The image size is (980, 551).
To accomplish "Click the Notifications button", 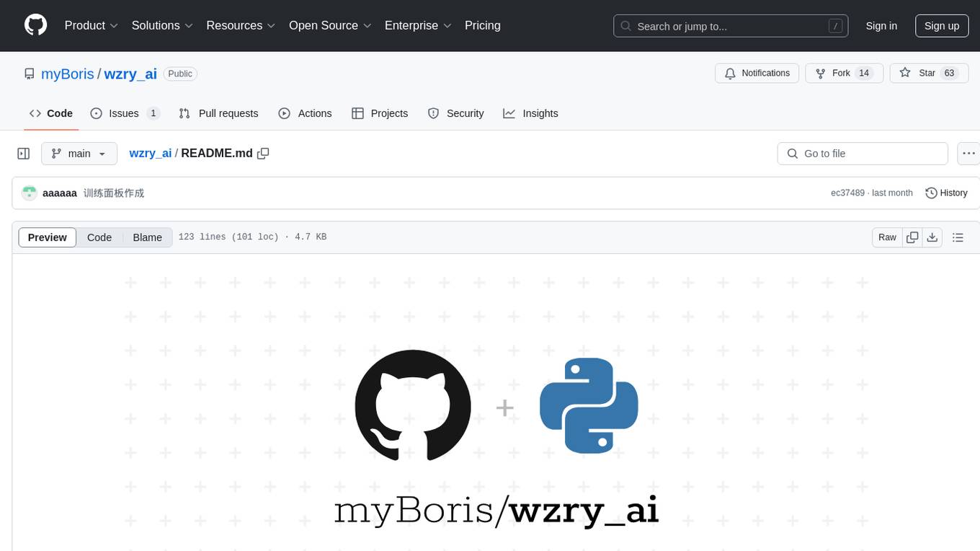I will click(757, 74).
